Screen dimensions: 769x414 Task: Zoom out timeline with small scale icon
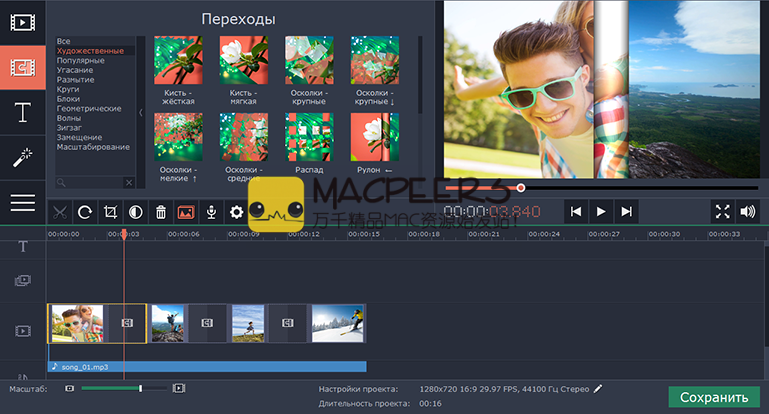[x=70, y=388]
